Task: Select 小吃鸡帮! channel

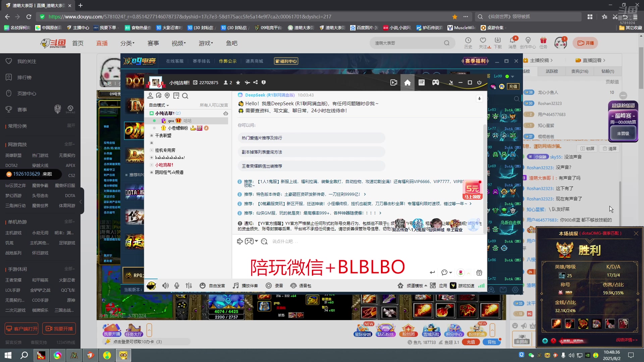Action: tap(164, 165)
